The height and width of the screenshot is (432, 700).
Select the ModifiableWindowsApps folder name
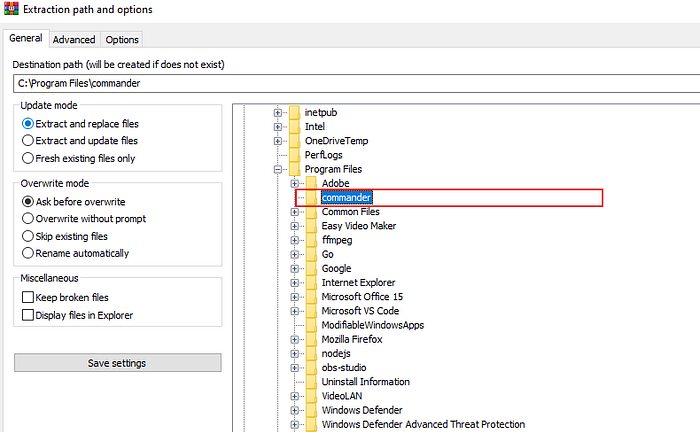point(373,325)
